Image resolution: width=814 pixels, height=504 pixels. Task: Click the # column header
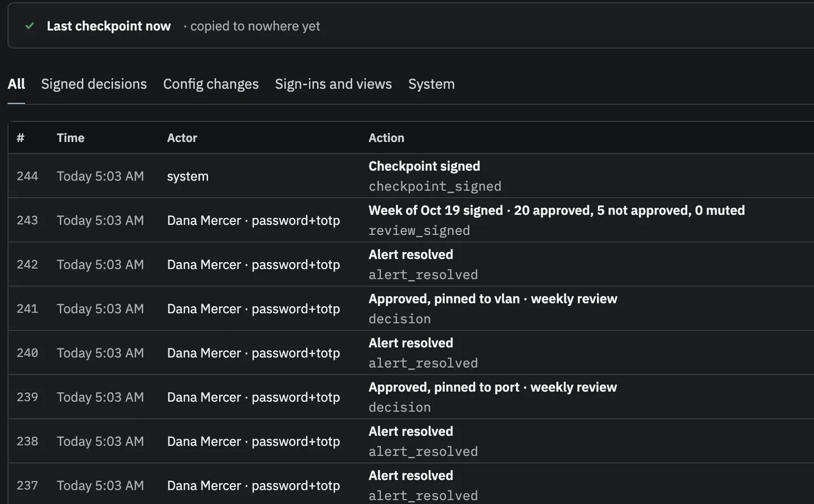coord(20,138)
